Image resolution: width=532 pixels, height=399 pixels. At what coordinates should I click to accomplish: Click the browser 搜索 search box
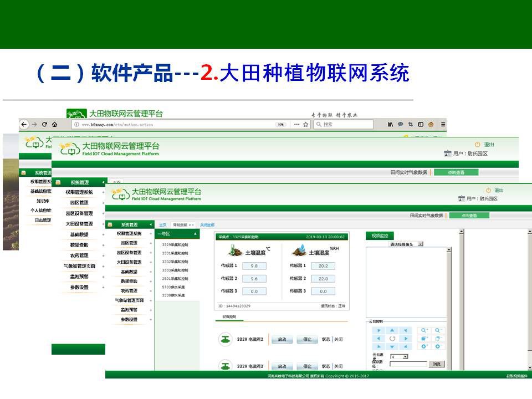tap(344, 125)
